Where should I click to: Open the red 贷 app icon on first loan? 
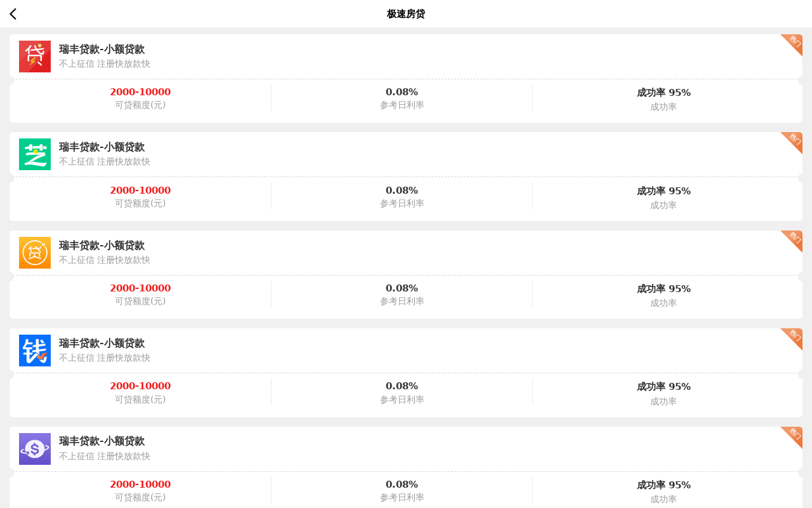(34, 56)
